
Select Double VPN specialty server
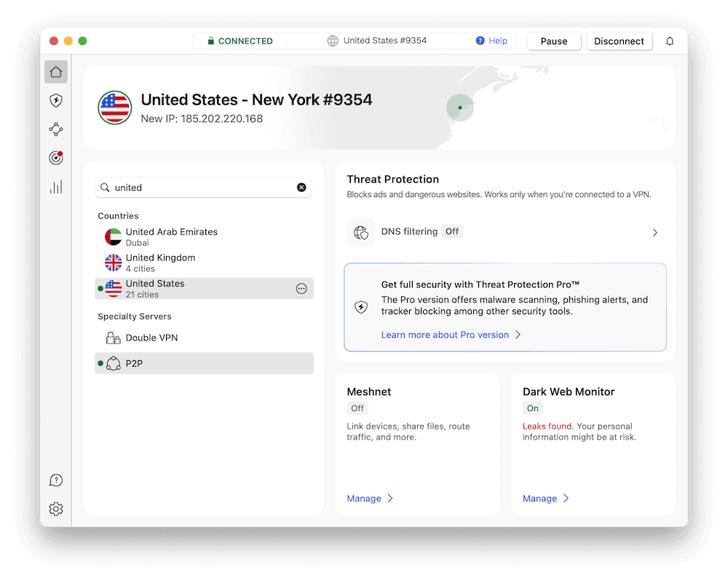204,338
